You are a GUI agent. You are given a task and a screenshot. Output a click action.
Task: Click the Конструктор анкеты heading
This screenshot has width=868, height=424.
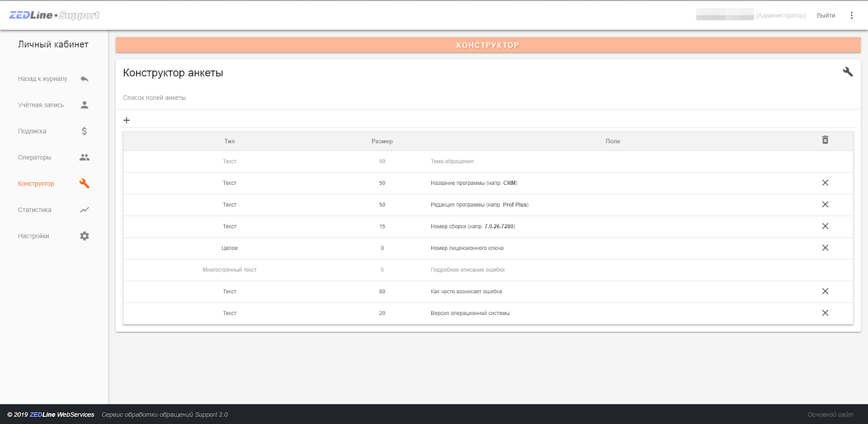173,73
